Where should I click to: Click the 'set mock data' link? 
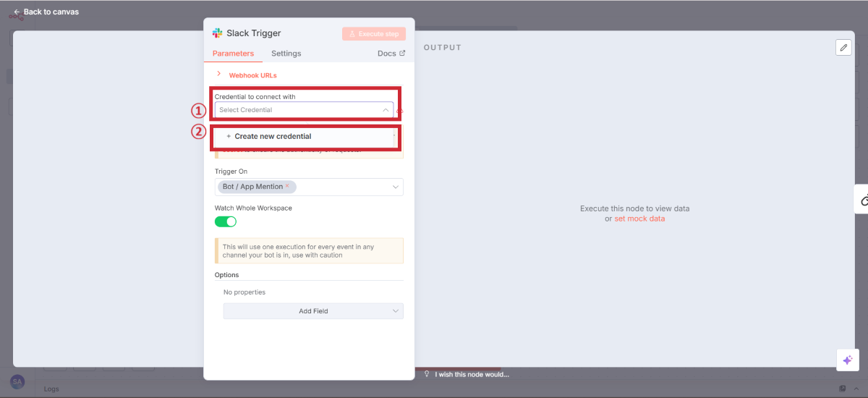click(639, 219)
